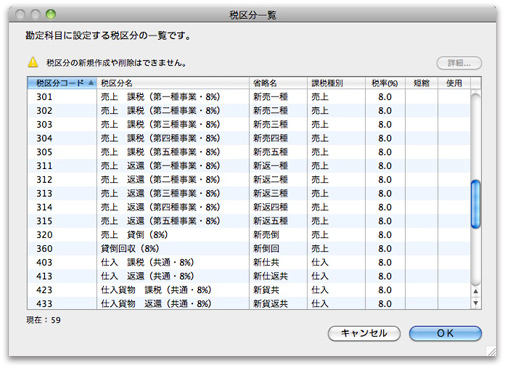Click abbreviation 新売三種
The height and width of the screenshot is (368, 506).
(270, 125)
